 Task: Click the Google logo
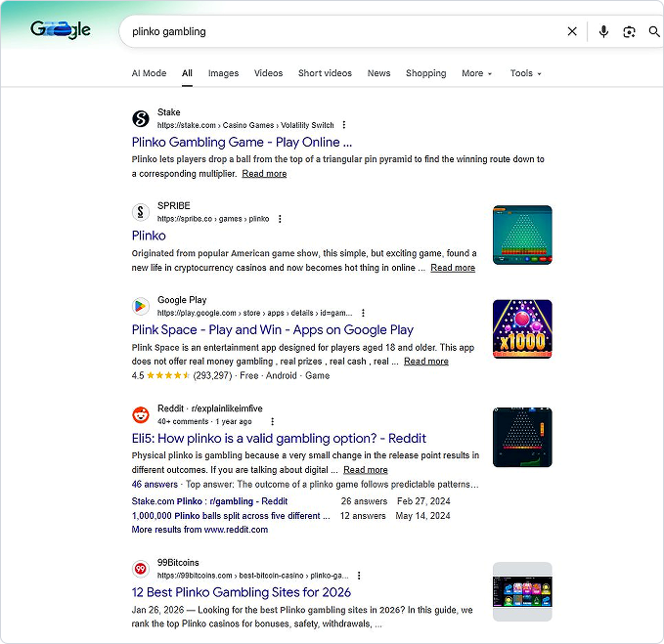click(61, 30)
